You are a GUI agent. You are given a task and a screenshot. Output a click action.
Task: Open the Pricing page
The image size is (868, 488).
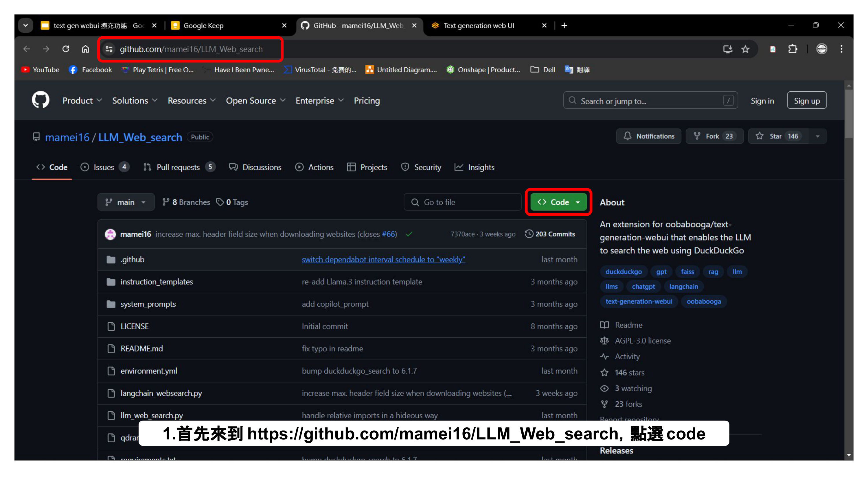(x=367, y=100)
